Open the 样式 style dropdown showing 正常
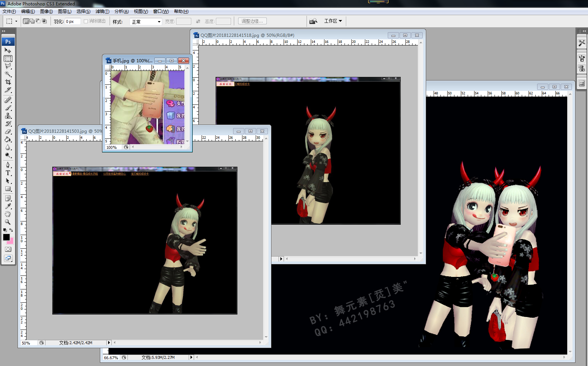Image resolution: width=588 pixels, height=366 pixels. pyautogui.click(x=146, y=21)
